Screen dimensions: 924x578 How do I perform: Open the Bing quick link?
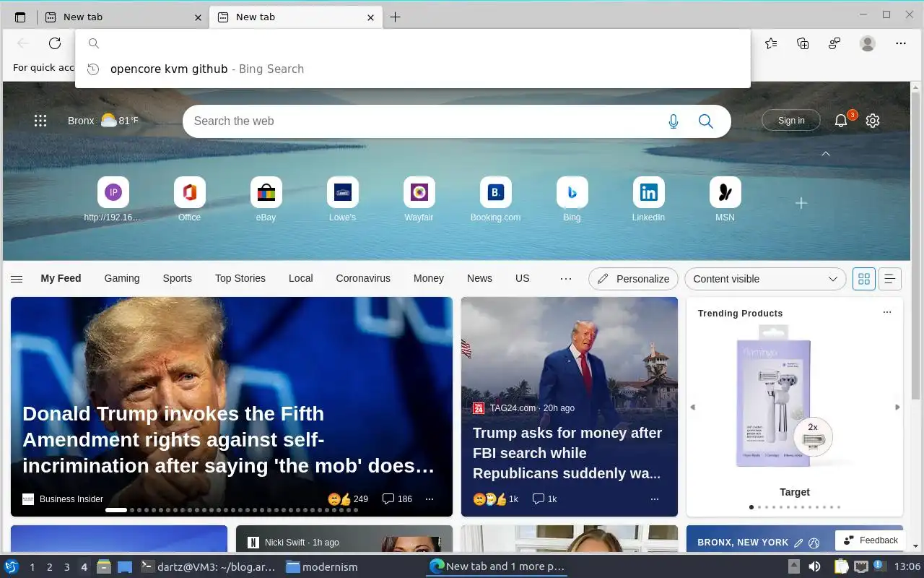tap(572, 199)
